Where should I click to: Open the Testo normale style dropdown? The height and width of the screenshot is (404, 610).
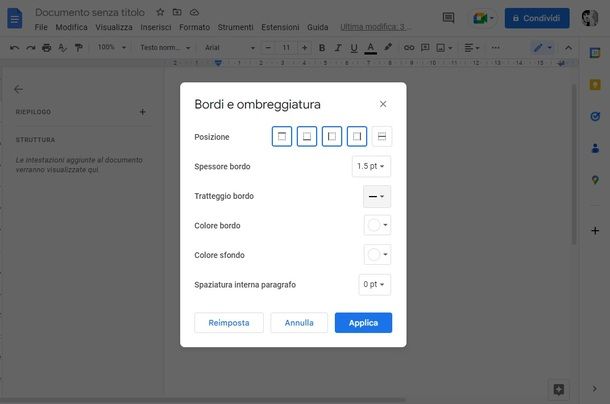click(165, 47)
